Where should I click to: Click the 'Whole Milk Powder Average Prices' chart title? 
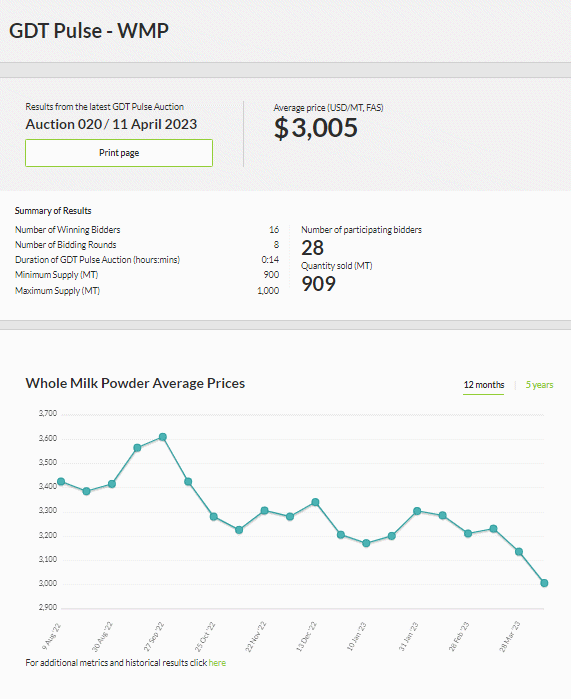coord(135,383)
